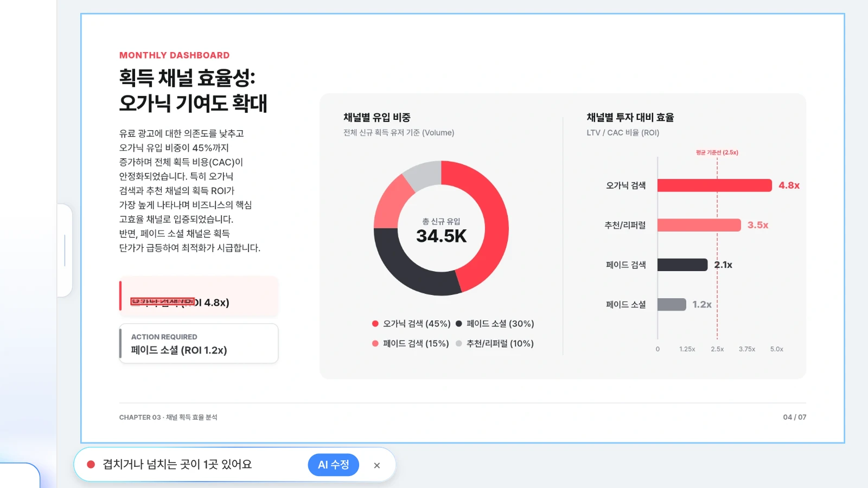Click the 페이드 소셜 (30%) legend entry

(x=495, y=324)
